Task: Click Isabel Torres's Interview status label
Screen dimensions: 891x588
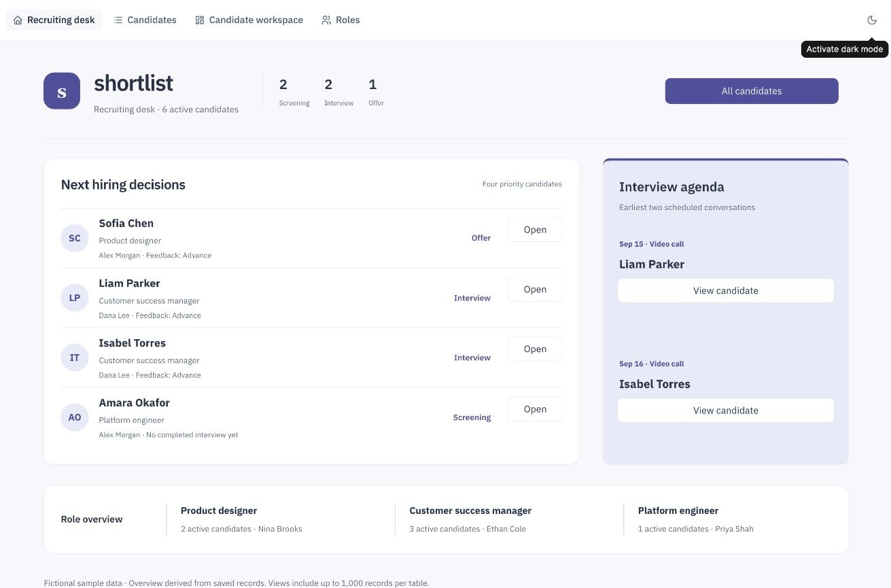Action: 472,358
